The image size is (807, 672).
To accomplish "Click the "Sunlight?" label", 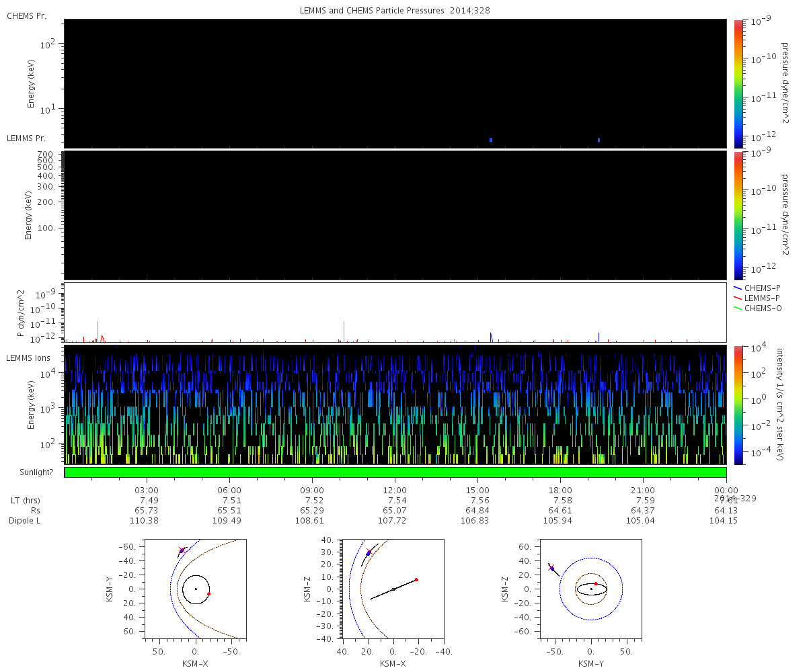I will coord(28,472).
